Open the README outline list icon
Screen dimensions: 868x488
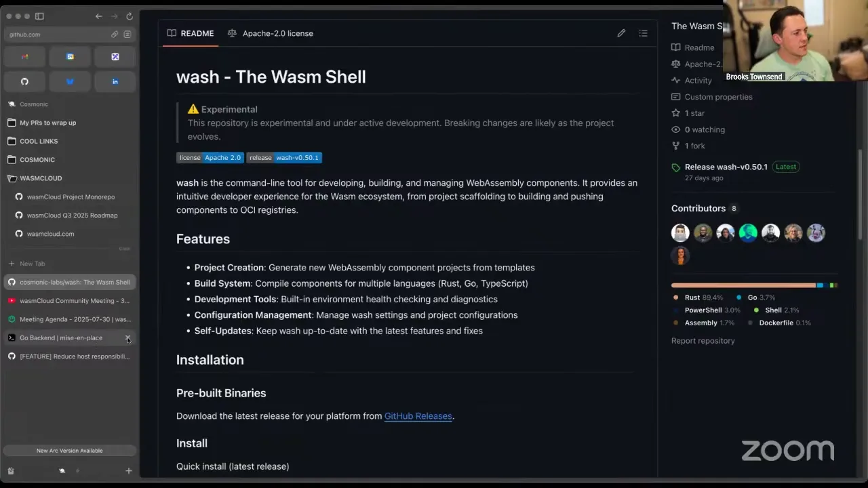point(643,33)
